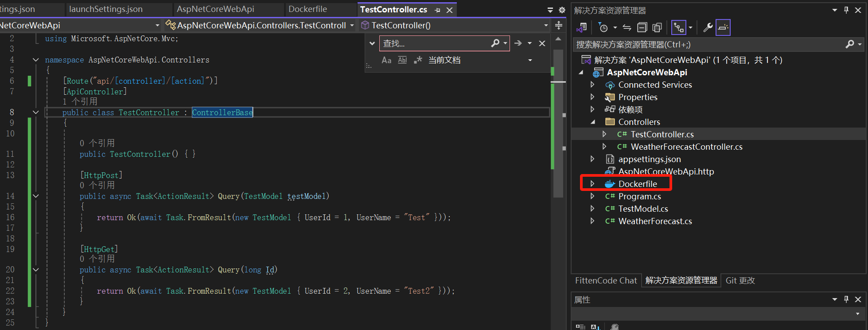Expand the Replace toggle chevron in Find
Screen dimensions: 868x330
point(372,43)
